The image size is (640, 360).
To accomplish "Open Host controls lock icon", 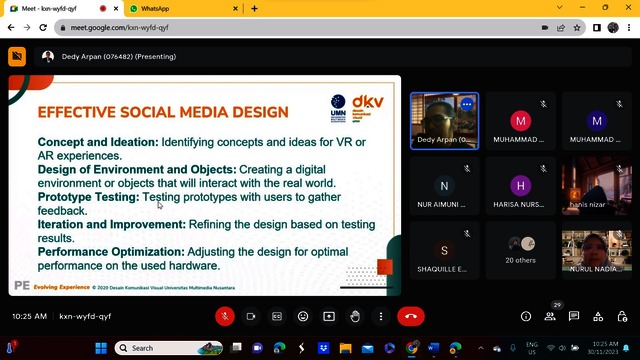I will [622, 316].
